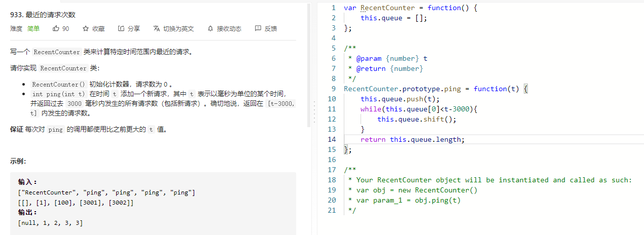Click the RecentCounter() code snippet in the first bullet

58,84
